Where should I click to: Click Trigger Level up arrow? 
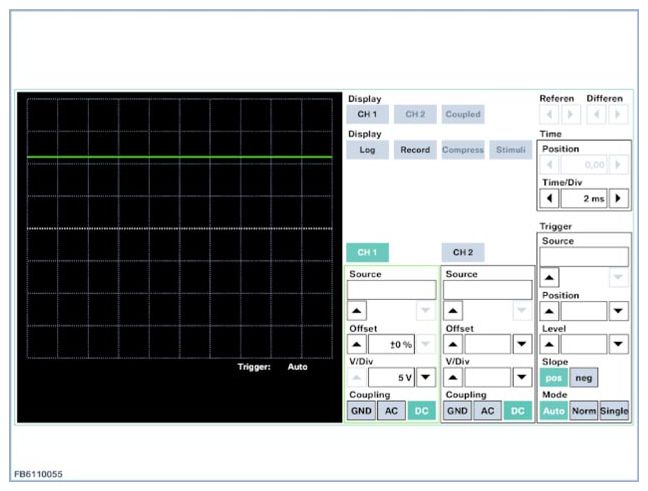550,344
